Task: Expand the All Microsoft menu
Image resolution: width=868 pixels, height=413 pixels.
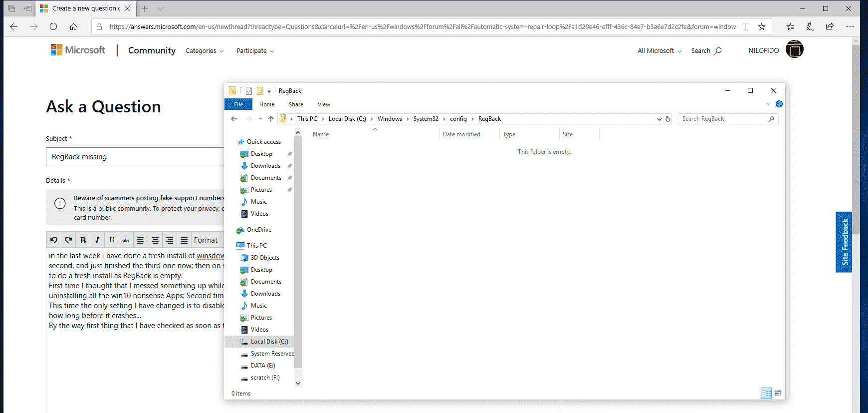Action: 659,51
